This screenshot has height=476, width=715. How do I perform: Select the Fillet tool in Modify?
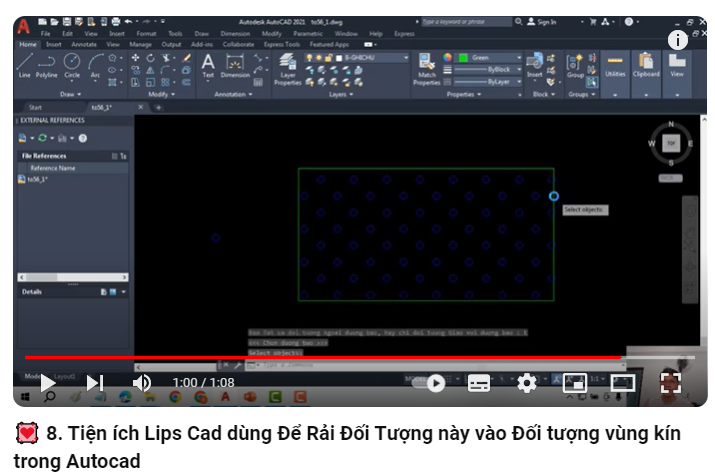point(165,70)
